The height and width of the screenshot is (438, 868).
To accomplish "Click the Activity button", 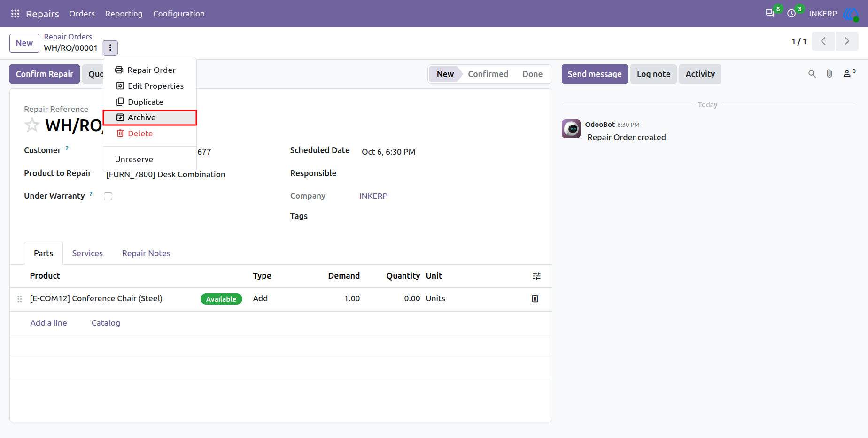I will click(x=700, y=74).
